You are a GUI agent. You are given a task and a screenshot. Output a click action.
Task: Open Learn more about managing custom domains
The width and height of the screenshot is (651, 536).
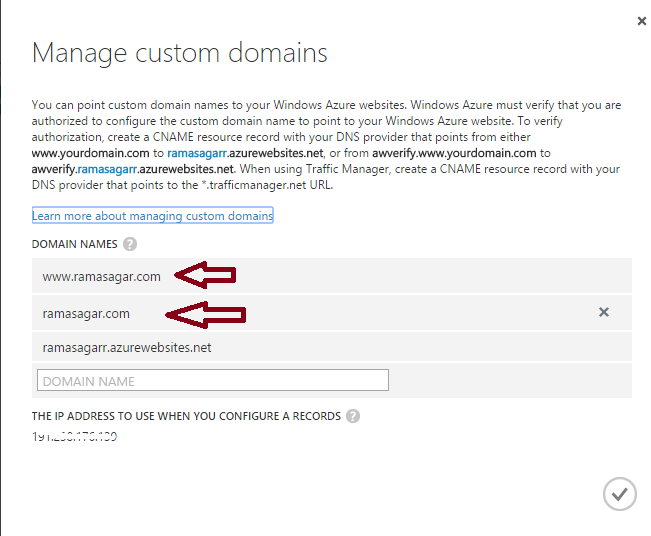pyautogui.click(x=152, y=216)
